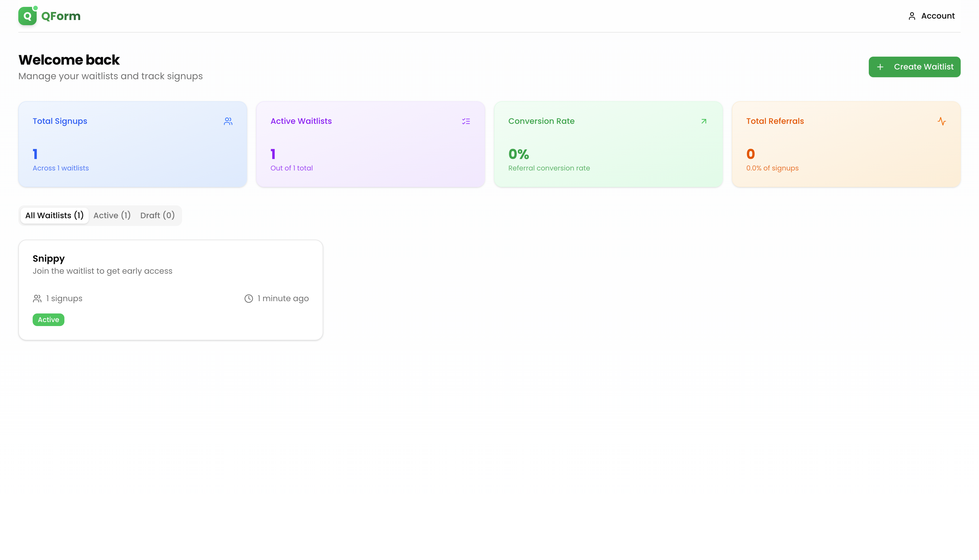Click the activity pulse icon on Total Referrals card
979x560 pixels.
[x=942, y=121]
